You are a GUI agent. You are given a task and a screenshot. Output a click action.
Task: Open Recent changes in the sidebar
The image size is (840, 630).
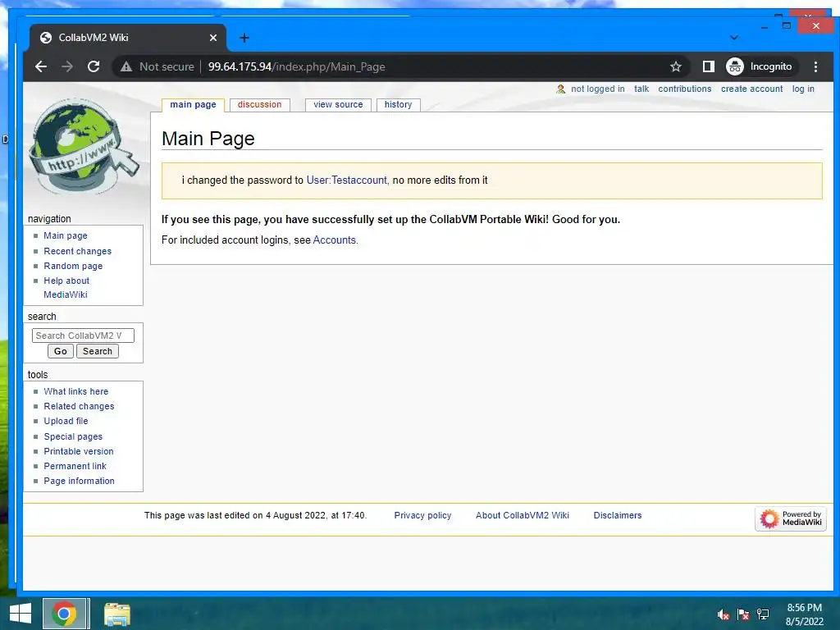78,251
